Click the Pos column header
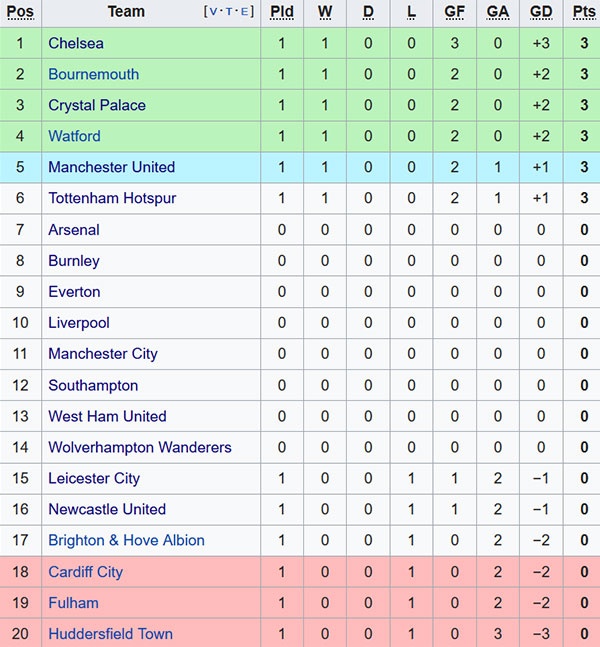The height and width of the screenshot is (647, 600). 20,12
